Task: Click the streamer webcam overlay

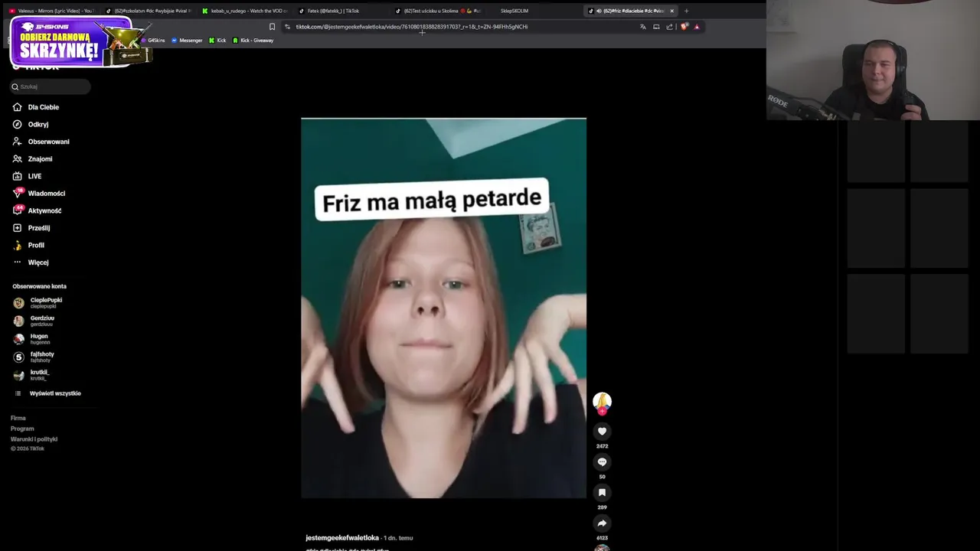Action: 873,60
